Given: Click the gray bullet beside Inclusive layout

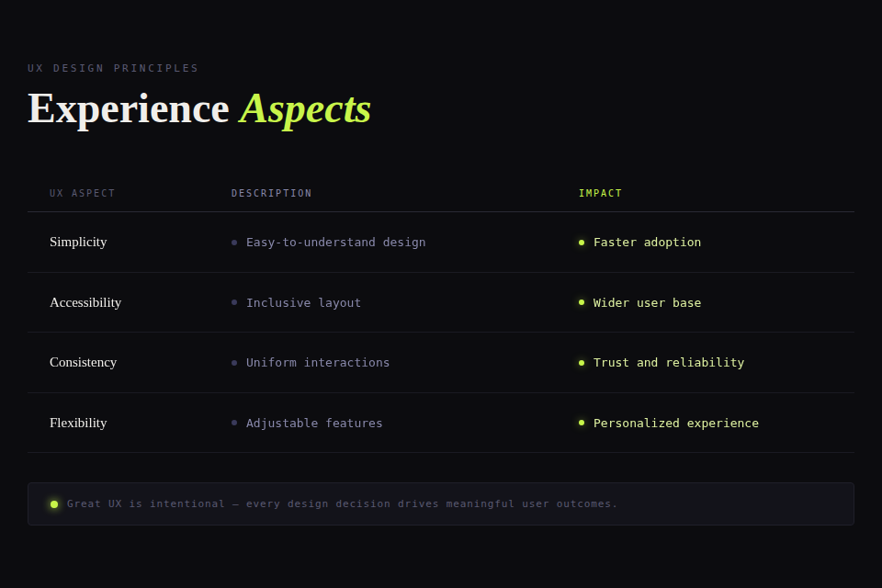Looking at the screenshot, I should click(x=234, y=302).
